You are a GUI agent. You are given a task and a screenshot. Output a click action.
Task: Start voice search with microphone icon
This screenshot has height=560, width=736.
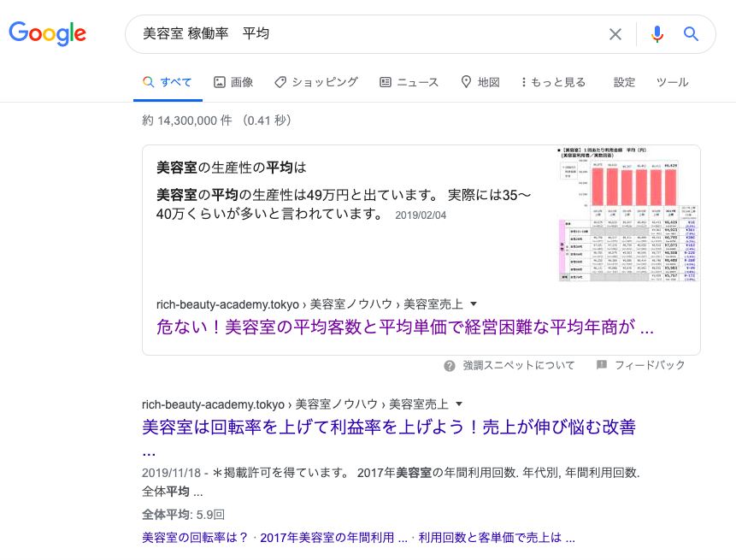(x=657, y=34)
